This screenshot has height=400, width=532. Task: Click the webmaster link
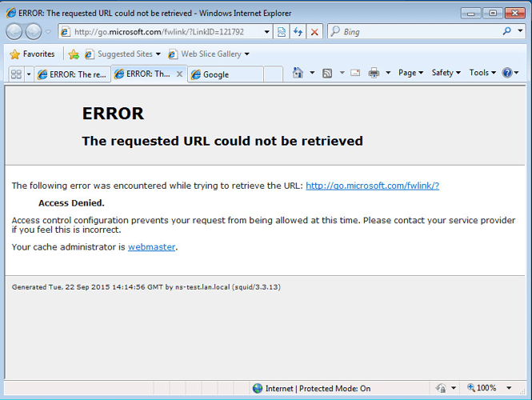(152, 247)
